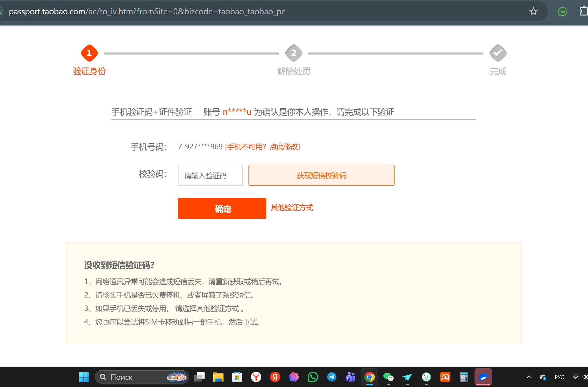Click 手机不可用？点此修改 link
Screen dimensions: 588x387
pyautogui.click(x=262, y=147)
